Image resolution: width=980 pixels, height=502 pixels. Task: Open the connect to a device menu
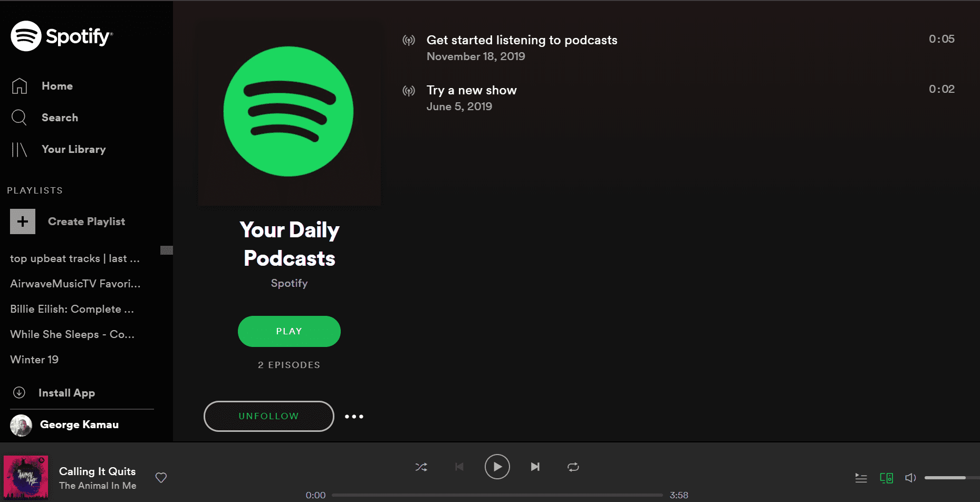tap(886, 478)
